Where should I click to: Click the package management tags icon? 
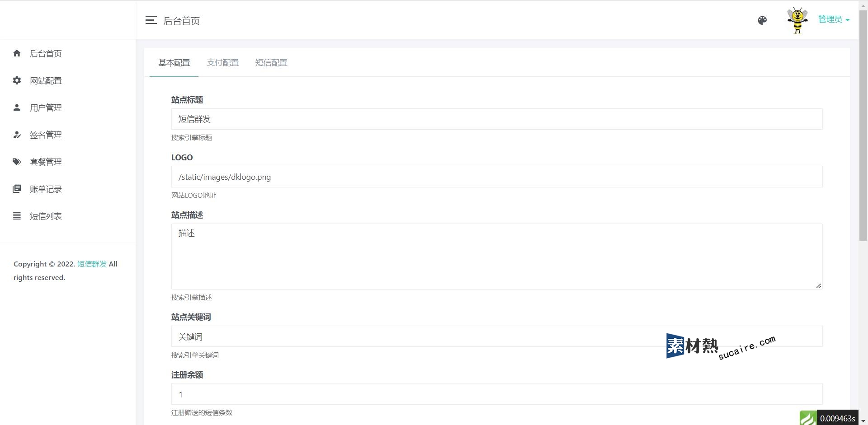[x=17, y=162]
